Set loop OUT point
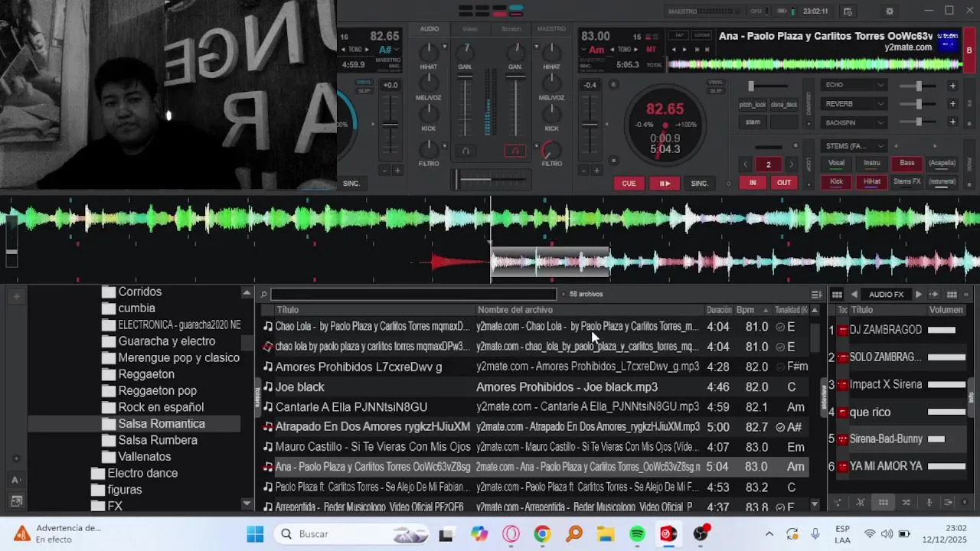 784,183
